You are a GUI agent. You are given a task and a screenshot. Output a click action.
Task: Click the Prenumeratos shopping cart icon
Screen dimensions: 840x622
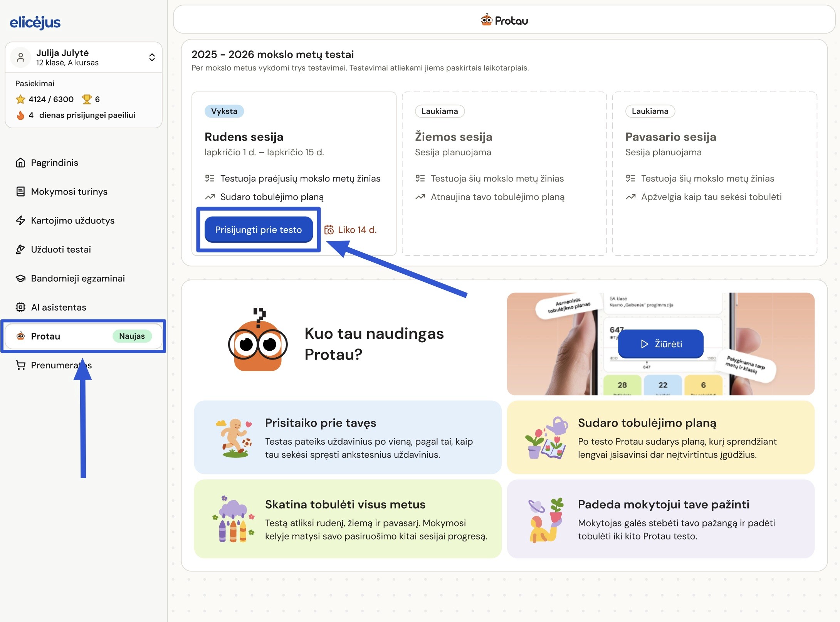tap(20, 365)
